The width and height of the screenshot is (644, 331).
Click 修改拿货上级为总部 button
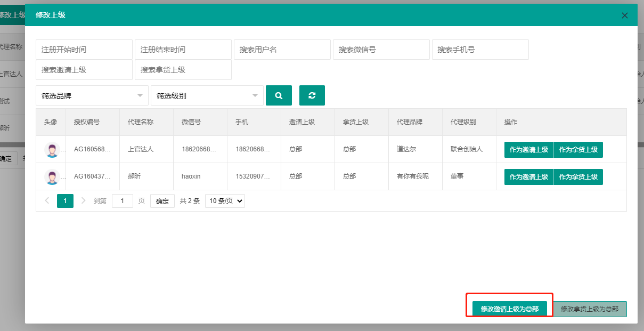pos(590,309)
